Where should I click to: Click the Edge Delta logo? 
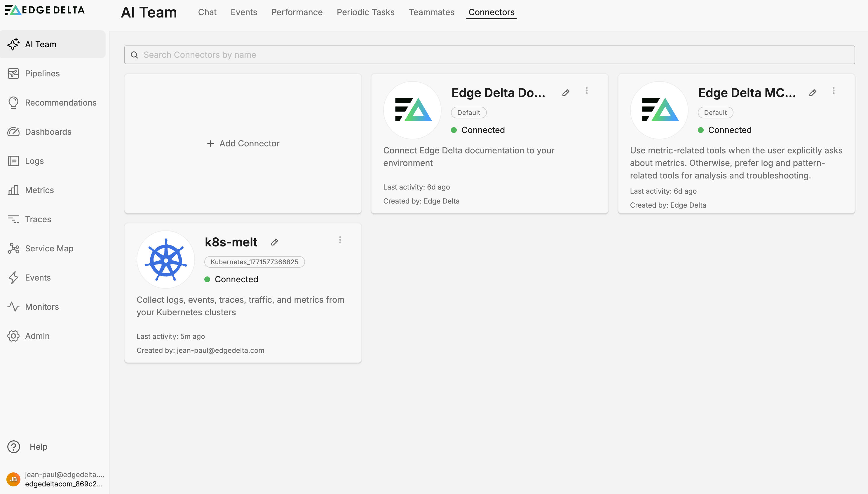[x=44, y=10]
